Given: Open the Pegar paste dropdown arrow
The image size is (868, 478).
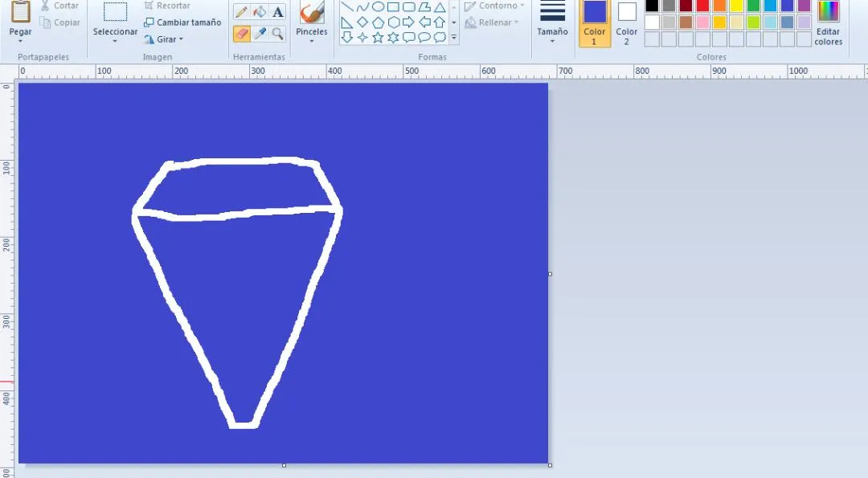Looking at the screenshot, I should [x=20, y=42].
